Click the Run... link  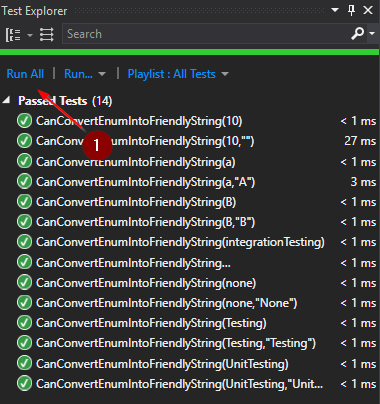click(x=78, y=74)
